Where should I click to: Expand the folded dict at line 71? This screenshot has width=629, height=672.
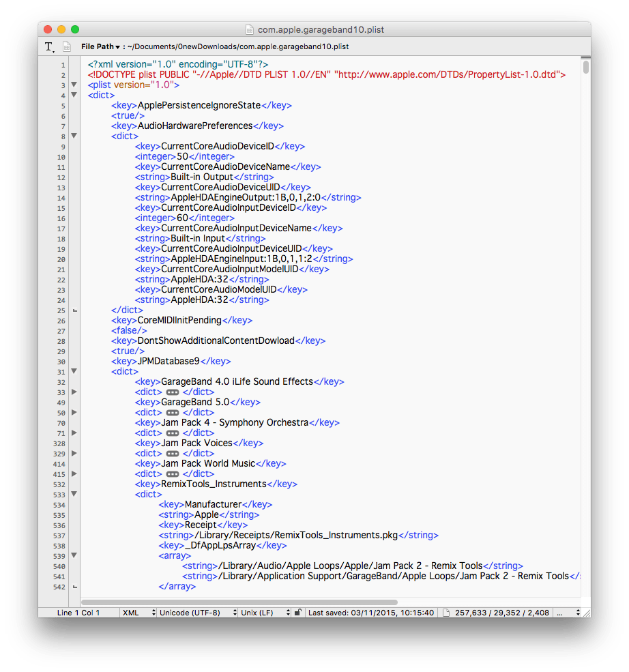(x=74, y=433)
